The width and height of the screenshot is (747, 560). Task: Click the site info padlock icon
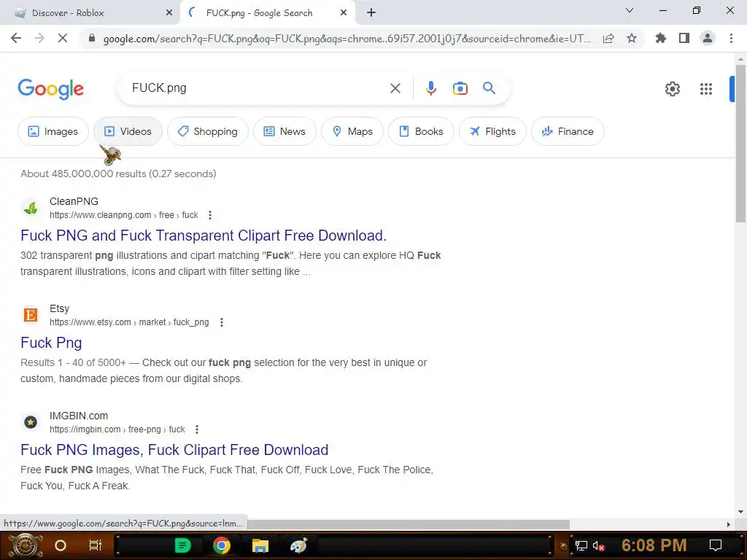92,38
